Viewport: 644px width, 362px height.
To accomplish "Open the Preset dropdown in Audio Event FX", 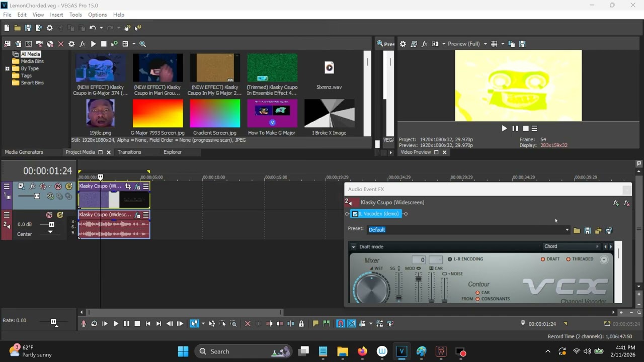I will coord(567,230).
